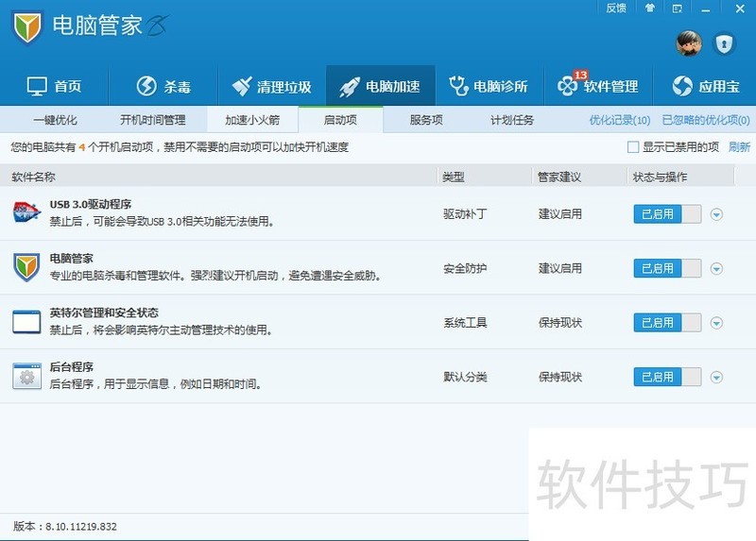Screen dimensions: 756x541
Task: Expand dropdown arrow for 后台程序 row
Action: 716,378
